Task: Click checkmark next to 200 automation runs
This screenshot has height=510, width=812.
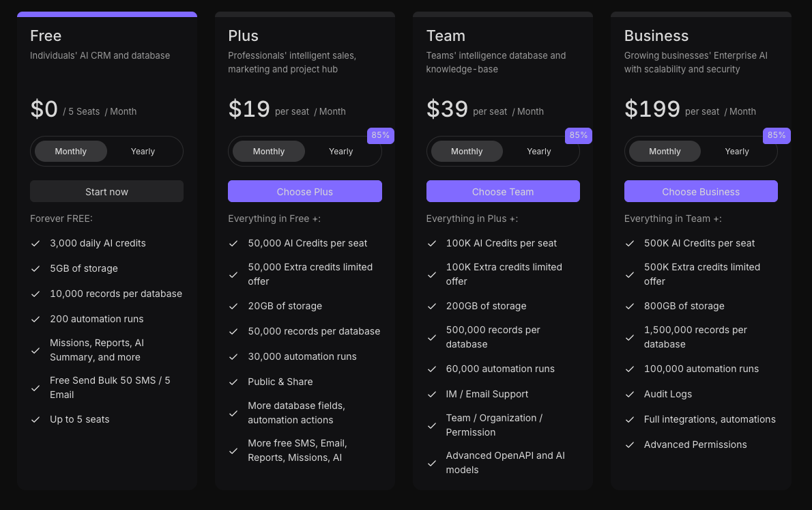Action: (35, 319)
